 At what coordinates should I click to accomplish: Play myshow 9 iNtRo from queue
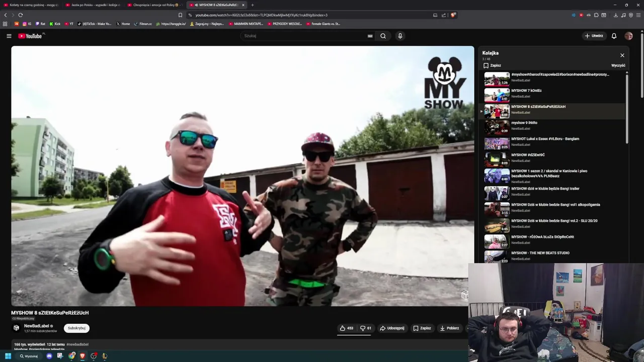pyautogui.click(x=553, y=126)
